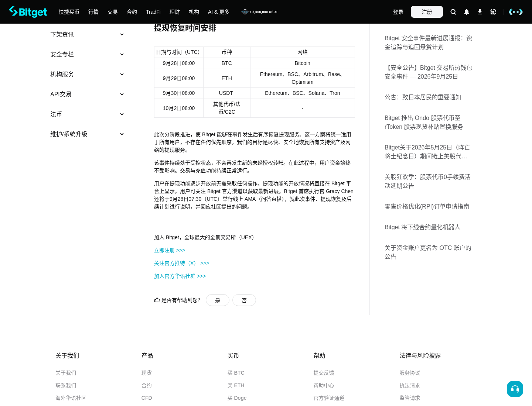Open the language globe icon

coord(493,12)
